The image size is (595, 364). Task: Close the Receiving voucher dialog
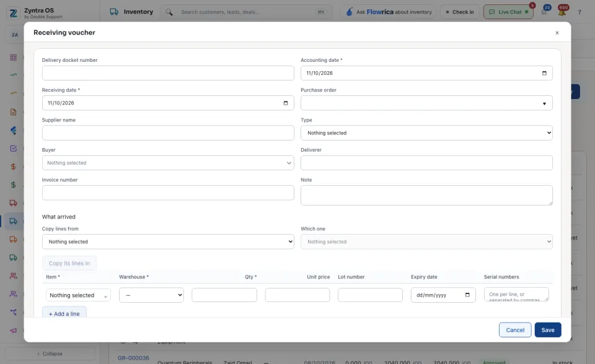click(x=557, y=33)
